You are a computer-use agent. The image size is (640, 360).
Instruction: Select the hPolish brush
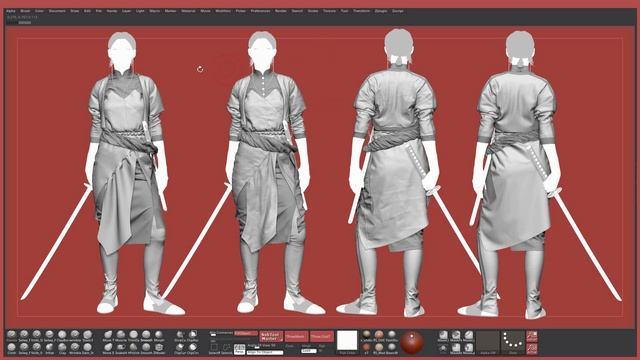pos(133,348)
